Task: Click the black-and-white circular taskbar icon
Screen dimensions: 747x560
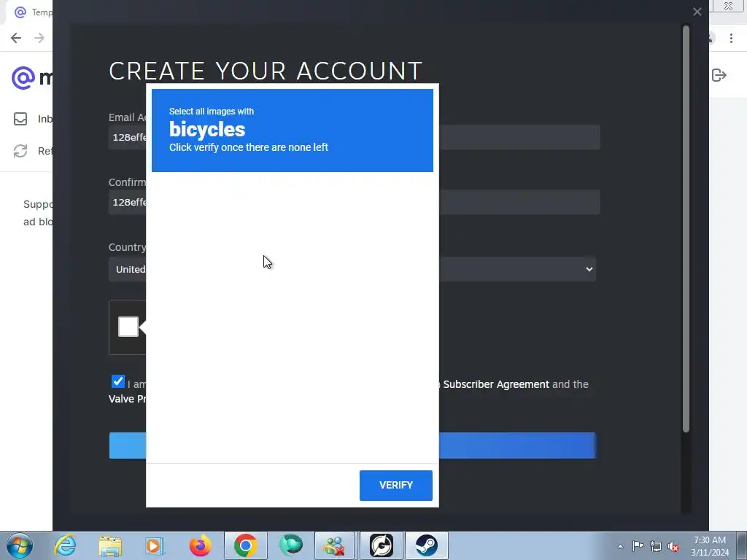Action: pyautogui.click(x=381, y=545)
